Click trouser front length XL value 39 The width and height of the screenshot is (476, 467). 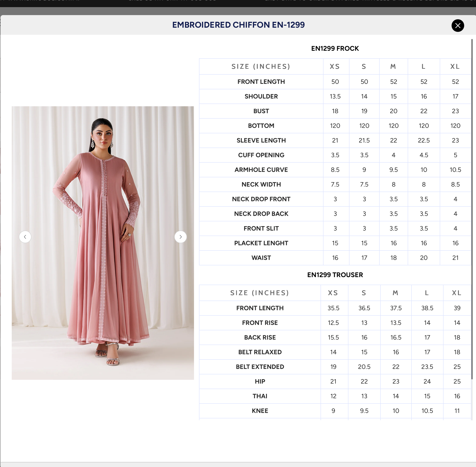[457, 308]
